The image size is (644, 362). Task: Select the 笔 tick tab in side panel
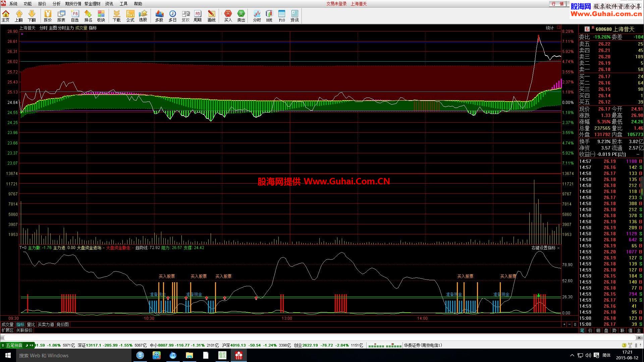tap(582, 330)
